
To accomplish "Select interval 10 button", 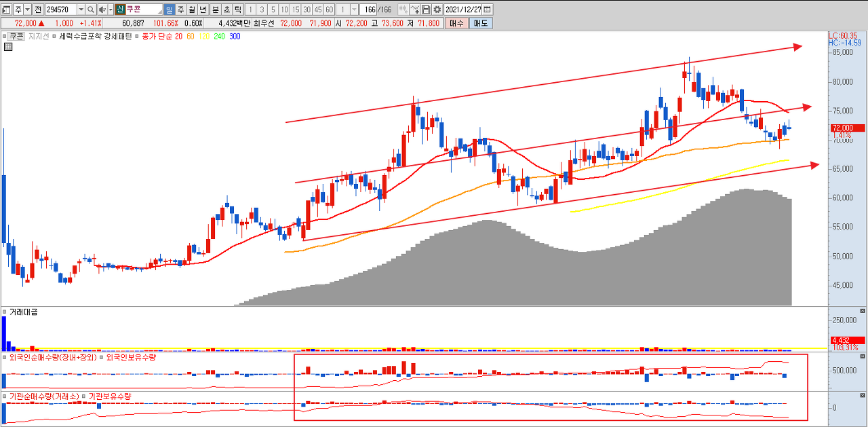I will point(285,10).
